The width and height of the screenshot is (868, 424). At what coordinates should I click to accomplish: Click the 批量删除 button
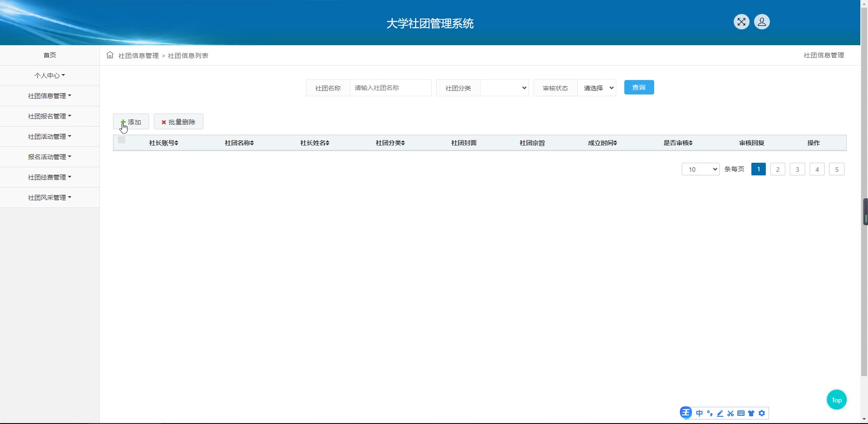(x=179, y=122)
